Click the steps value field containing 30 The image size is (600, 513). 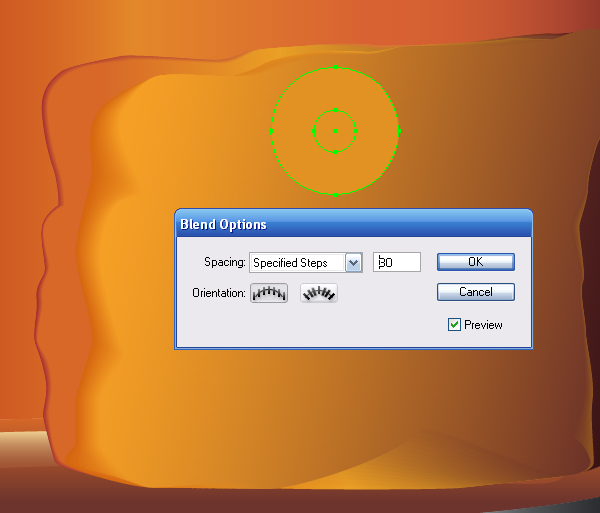pos(397,262)
